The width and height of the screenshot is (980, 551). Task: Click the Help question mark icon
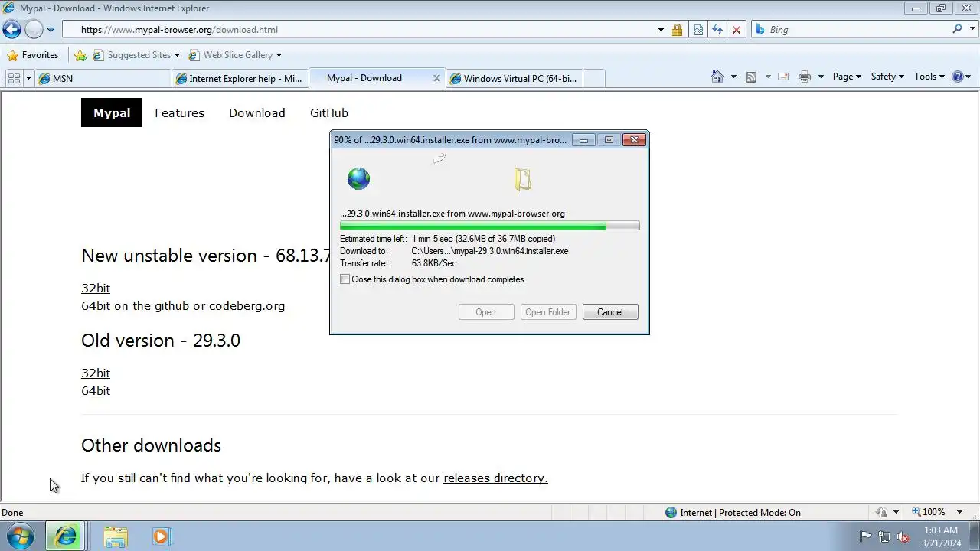click(x=957, y=77)
